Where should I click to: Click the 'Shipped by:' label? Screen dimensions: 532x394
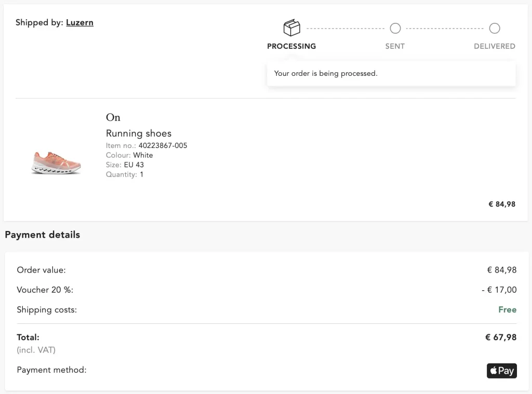coord(39,23)
